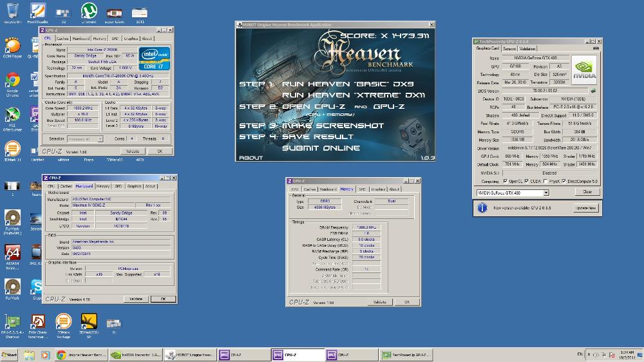Switch to Unigine Heaven Chrome taskbar button
The image size is (644, 362).
pyautogui.click(x=81, y=355)
